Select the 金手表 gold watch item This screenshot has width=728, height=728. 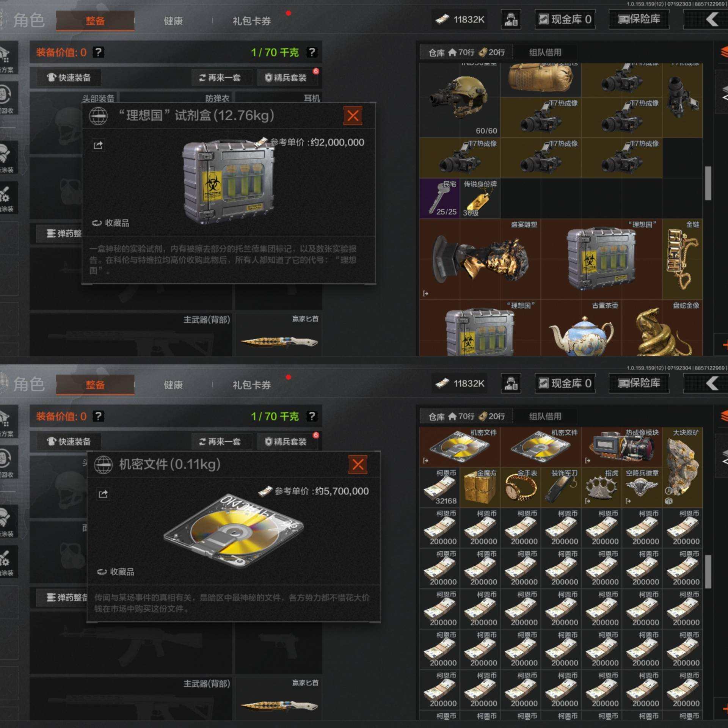[x=521, y=488]
